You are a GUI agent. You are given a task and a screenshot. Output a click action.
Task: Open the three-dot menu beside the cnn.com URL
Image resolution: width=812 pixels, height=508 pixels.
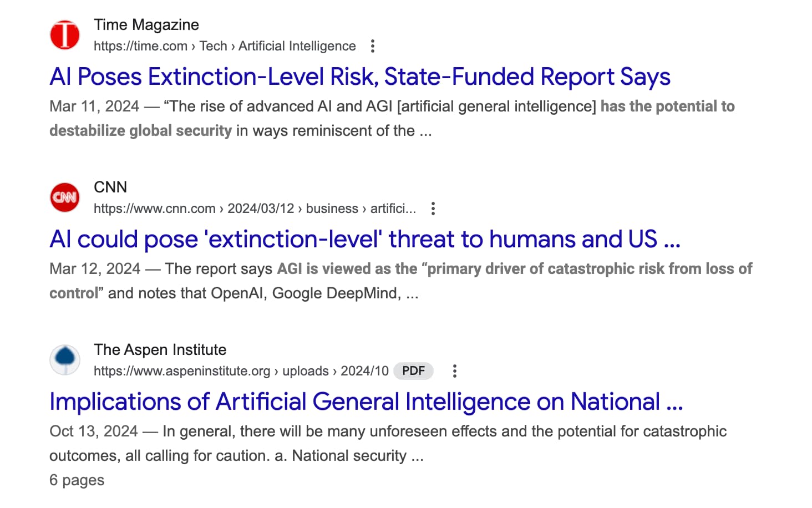click(x=433, y=209)
